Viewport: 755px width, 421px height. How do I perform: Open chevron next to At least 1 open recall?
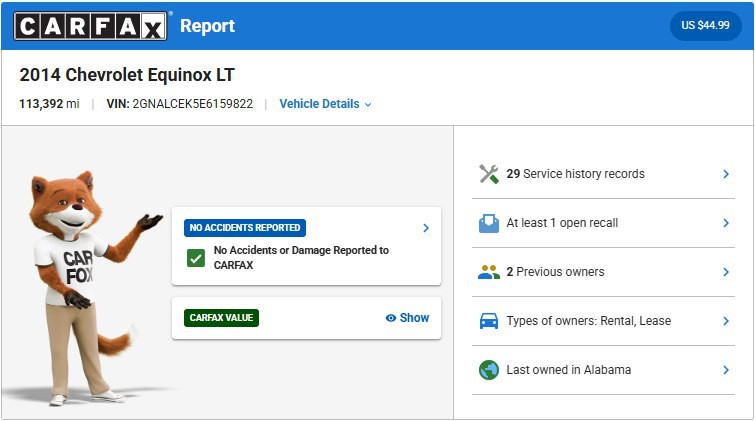(x=726, y=223)
